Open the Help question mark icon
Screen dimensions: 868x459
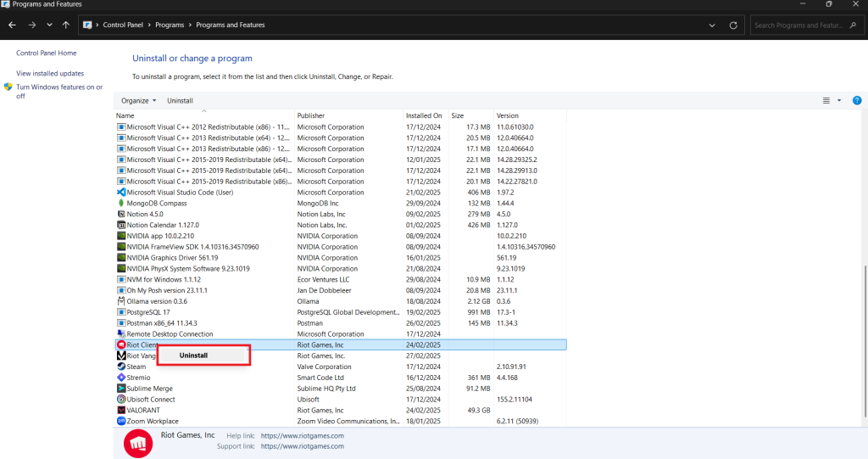tap(856, 100)
